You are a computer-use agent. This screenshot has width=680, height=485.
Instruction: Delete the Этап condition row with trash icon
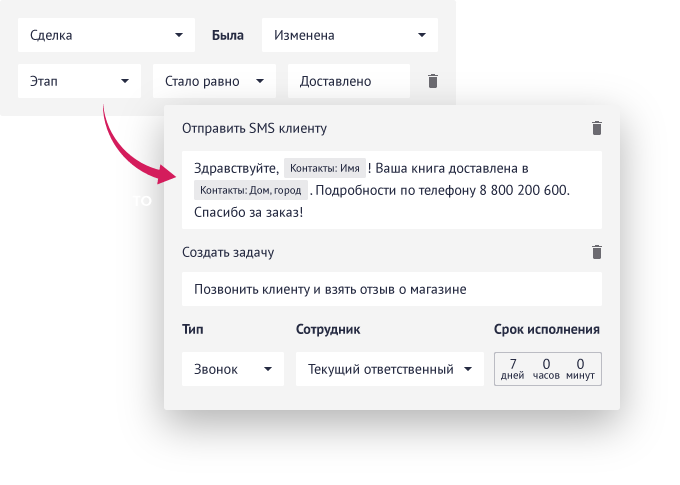pos(433,81)
